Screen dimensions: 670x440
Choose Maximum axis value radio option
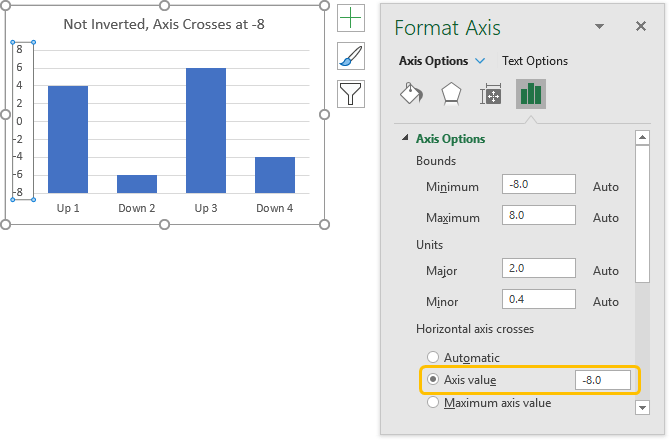433,403
